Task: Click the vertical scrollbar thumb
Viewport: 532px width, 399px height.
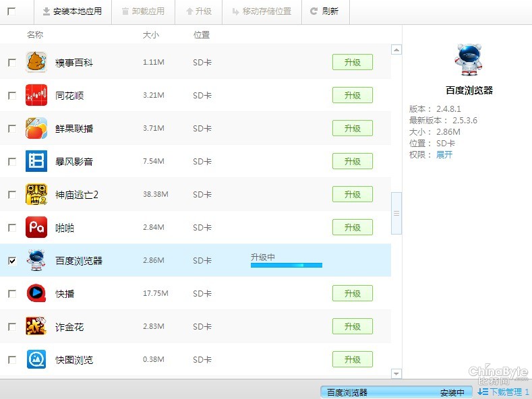Action: pyautogui.click(x=396, y=213)
